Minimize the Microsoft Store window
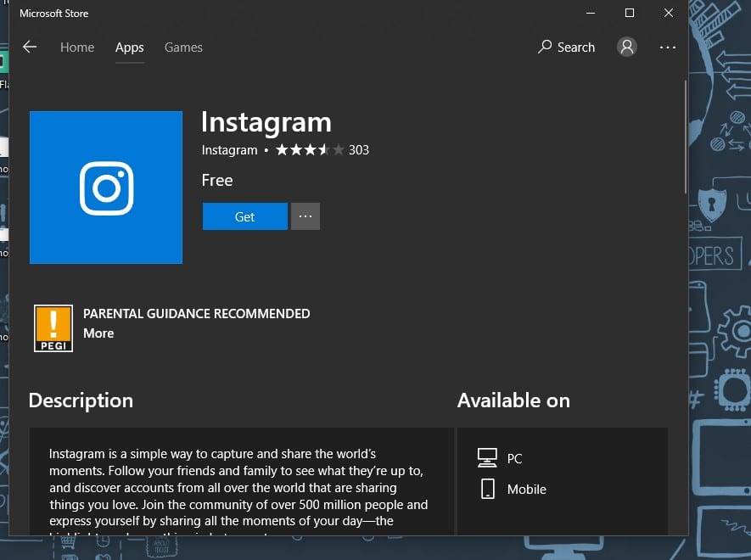Screen dimensions: 751x560 coord(591,13)
